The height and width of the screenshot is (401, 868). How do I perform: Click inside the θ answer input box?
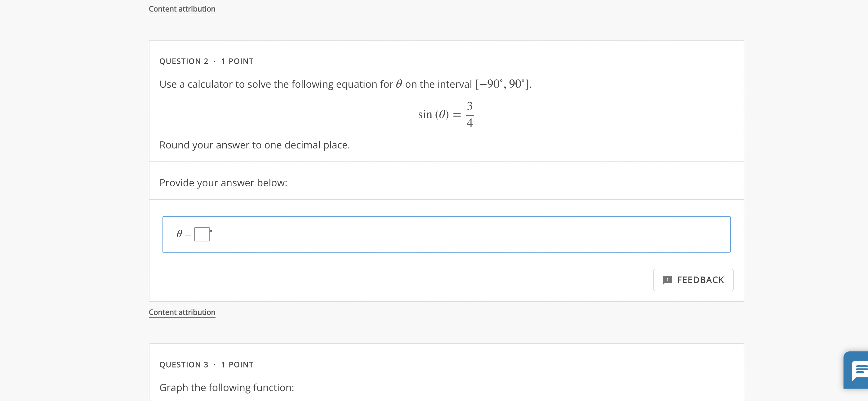tap(202, 234)
